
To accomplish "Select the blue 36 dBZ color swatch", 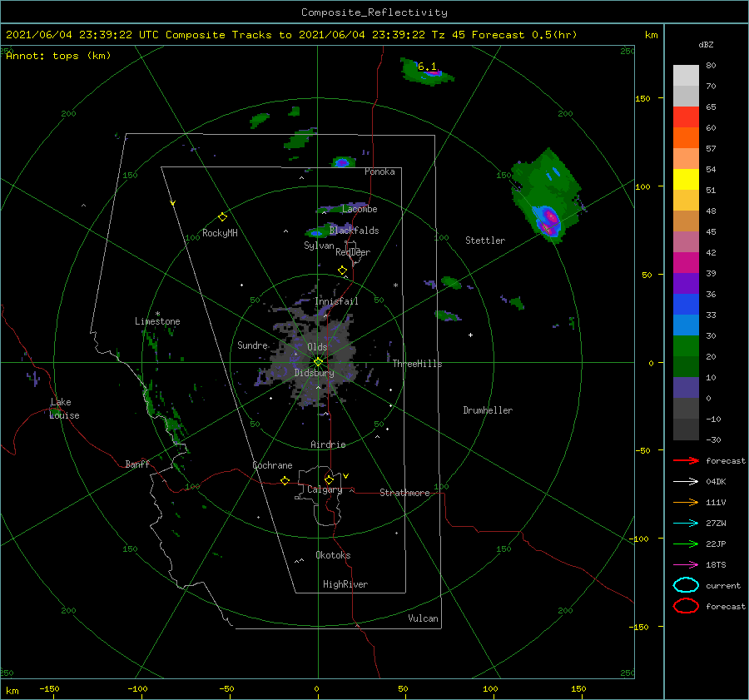I will pyautogui.click(x=686, y=304).
